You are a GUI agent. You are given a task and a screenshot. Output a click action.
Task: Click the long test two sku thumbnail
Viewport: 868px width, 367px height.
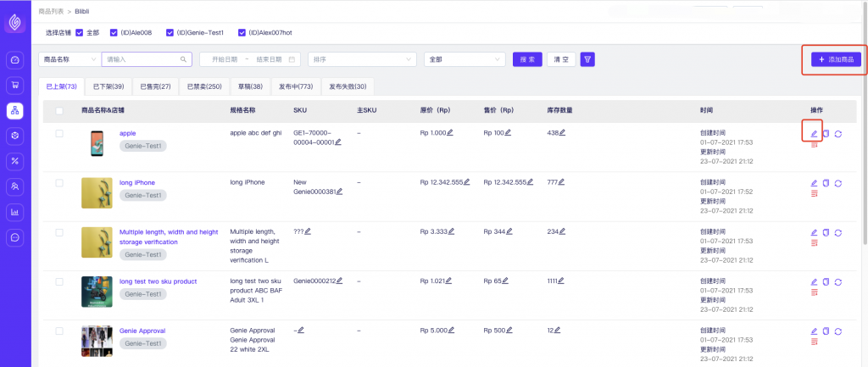pyautogui.click(x=97, y=292)
